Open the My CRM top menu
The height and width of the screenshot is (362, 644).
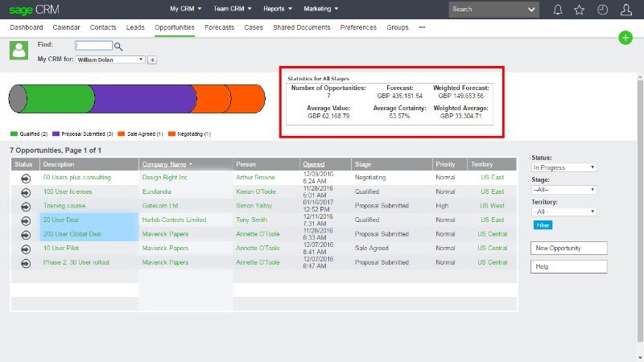click(x=188, y=9)
